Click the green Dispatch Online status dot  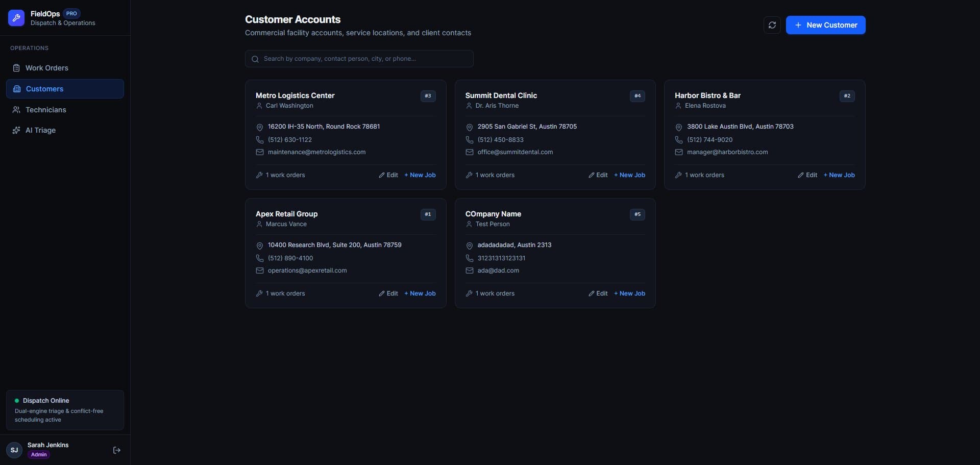click(x=17, y=401)
